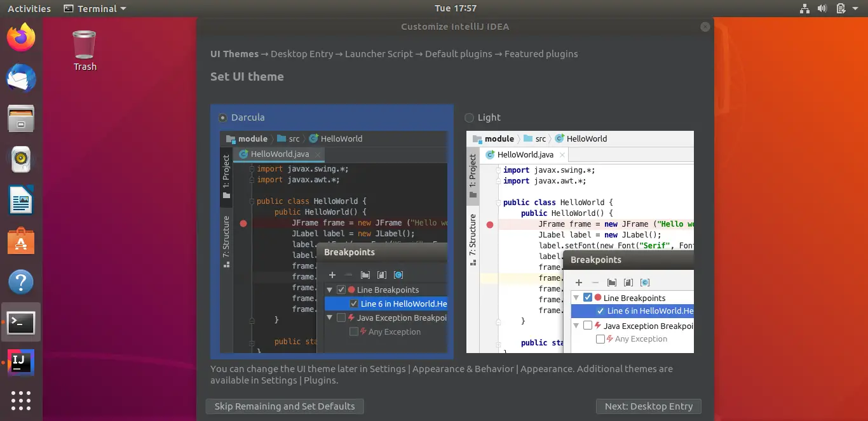The height and width of the screenshot is (421, 868).
Task: Toggle Line Breakpoints checkbox in Light preview
Action: coord(588,298)
